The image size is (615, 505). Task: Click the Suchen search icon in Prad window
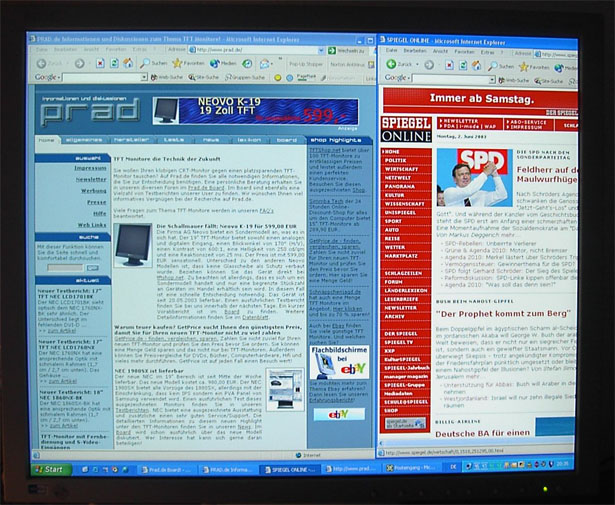pyautogui.click(x=145, y=63)
